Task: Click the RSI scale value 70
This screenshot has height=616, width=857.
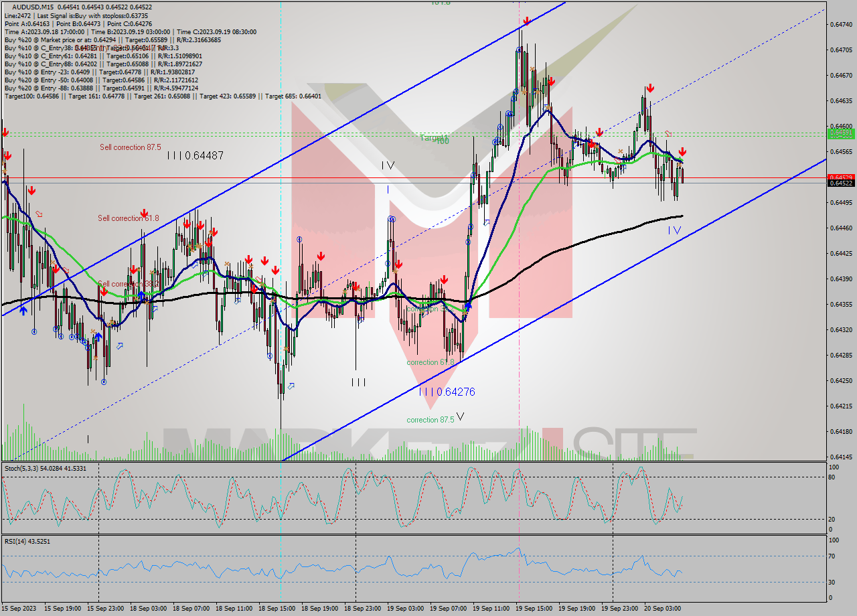Action: click(x=832, y=556)
